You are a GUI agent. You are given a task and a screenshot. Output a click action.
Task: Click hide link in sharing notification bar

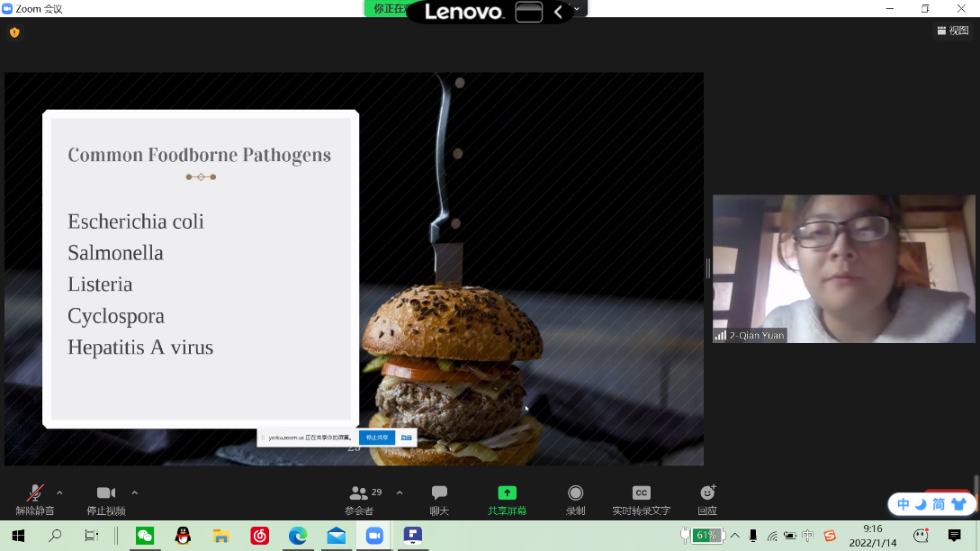click(406, 438)
